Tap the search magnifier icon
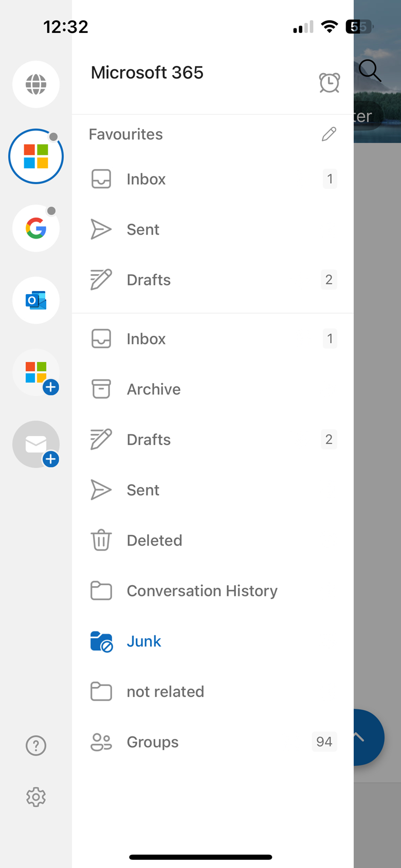Screen dimensions: 401x868 pyautogui.click(x=370, y=70)
